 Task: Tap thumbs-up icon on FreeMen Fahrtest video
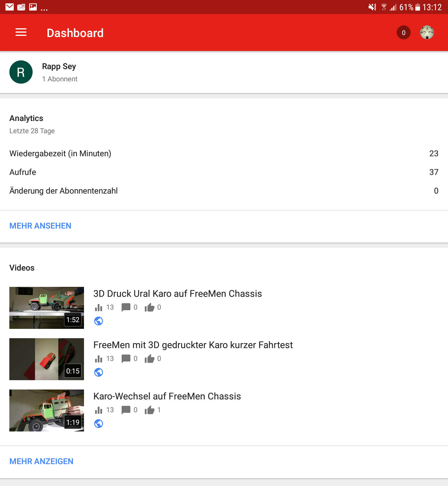coord(149,359)
